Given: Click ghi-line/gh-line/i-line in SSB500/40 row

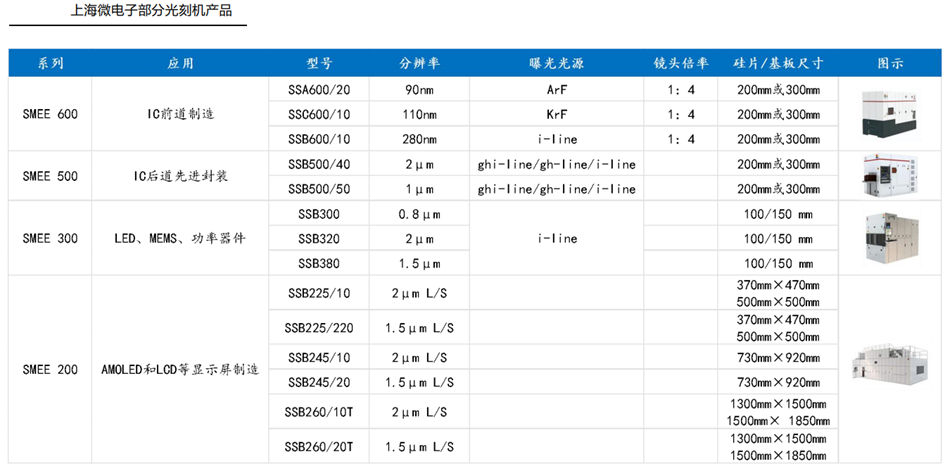Looking at the screenshot, I should (x=557, y=165).
